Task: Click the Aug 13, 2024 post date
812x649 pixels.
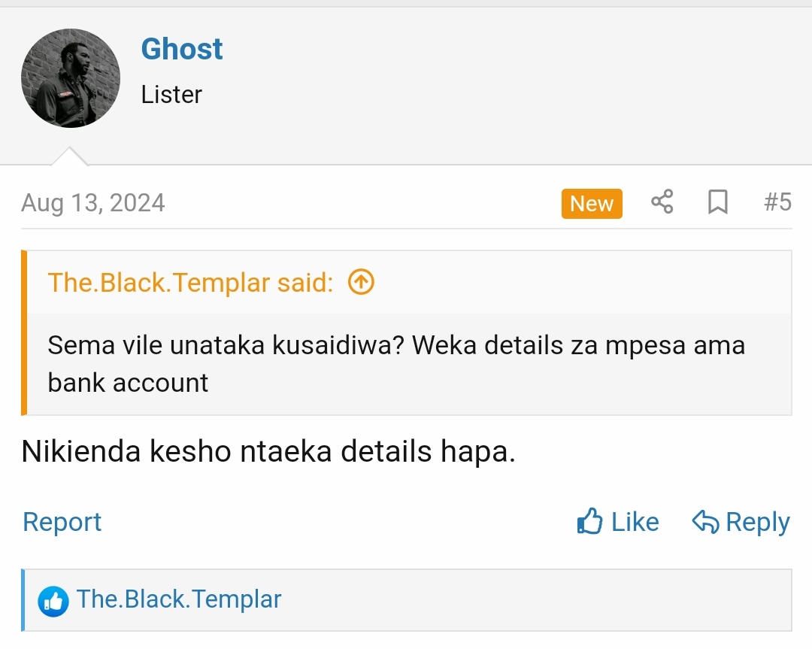Action: pos(92,202)
